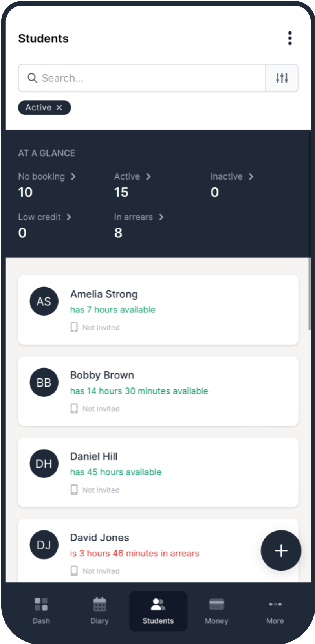Remove the Active filter chip
The width and height of the screenshot is (315, 644).
[59, 108]
